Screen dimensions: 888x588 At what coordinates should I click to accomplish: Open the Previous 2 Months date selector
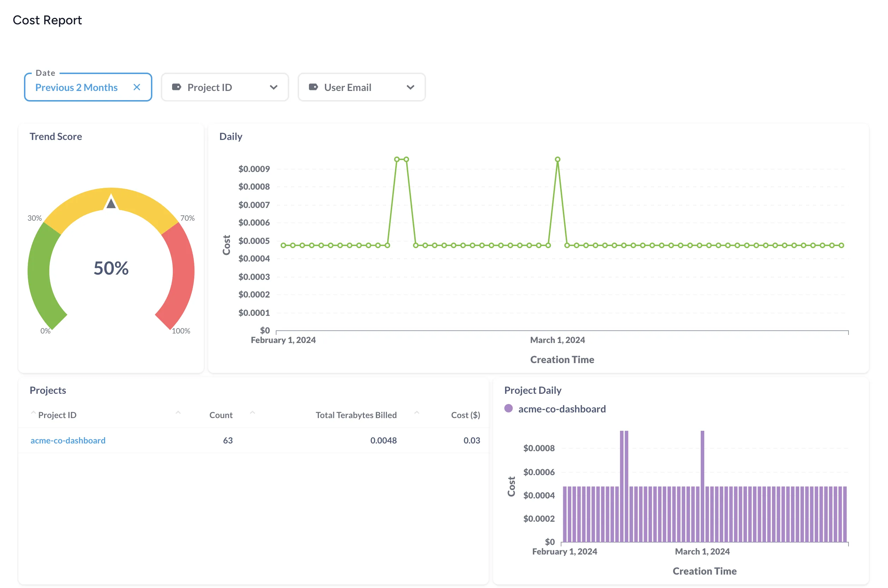pyautogui.click(x=76, y=87)
